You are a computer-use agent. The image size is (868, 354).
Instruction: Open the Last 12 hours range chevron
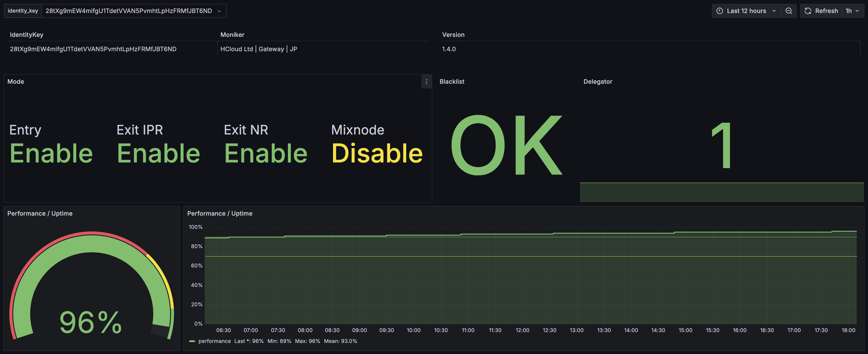point(774,11)
